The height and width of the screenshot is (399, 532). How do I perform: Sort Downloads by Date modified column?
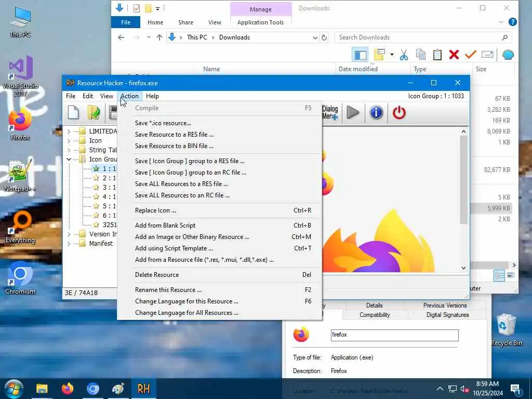pyautogui.click(x=373, y=69)
